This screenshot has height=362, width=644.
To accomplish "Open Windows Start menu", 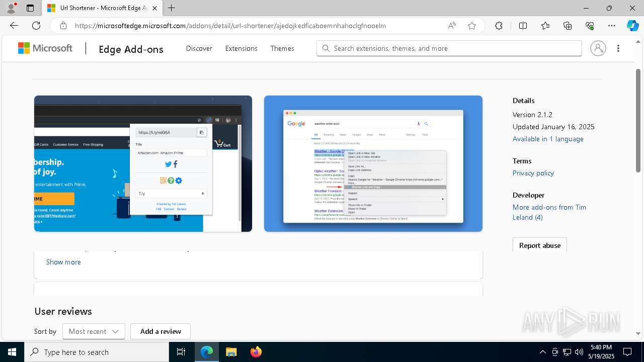I will click(x=12, y=352).
